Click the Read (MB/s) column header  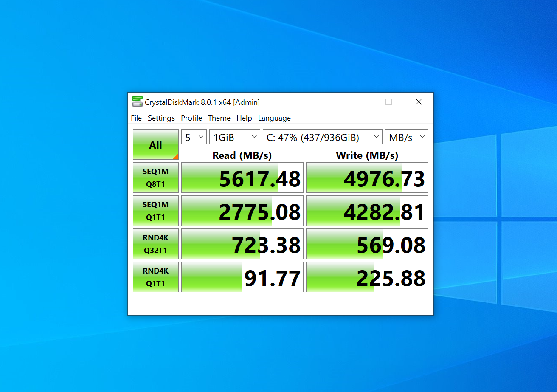coord(242,155)
